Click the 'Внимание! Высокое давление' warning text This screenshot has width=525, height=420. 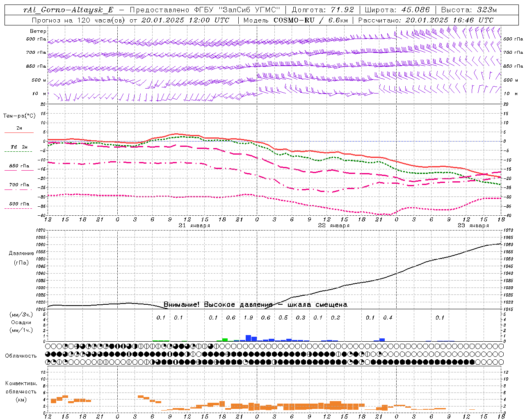click(218, 305)
